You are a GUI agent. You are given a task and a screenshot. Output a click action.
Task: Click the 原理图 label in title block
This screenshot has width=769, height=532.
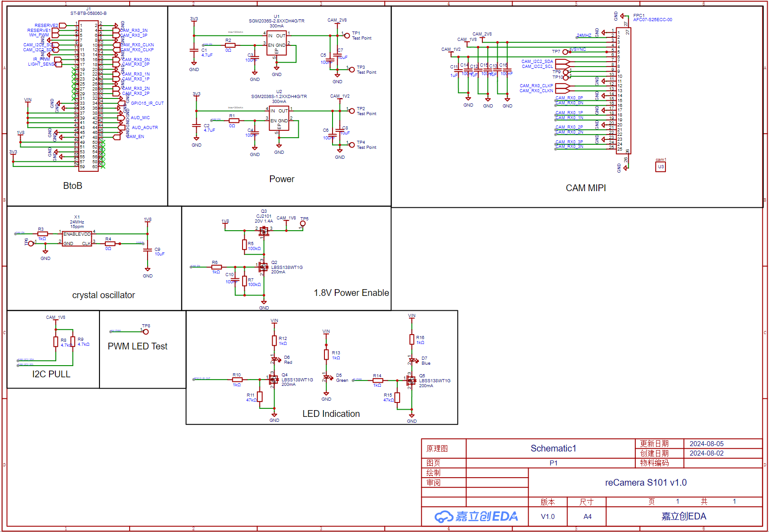437,448
